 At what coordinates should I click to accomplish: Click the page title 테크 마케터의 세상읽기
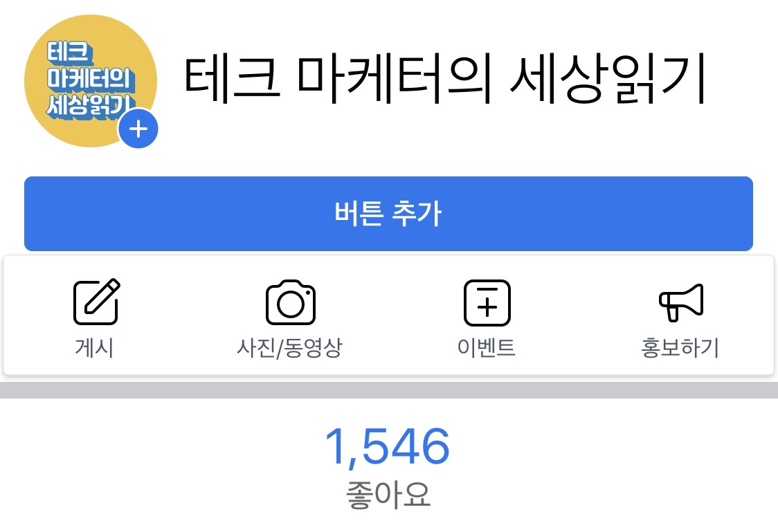(x=445, y=80)
